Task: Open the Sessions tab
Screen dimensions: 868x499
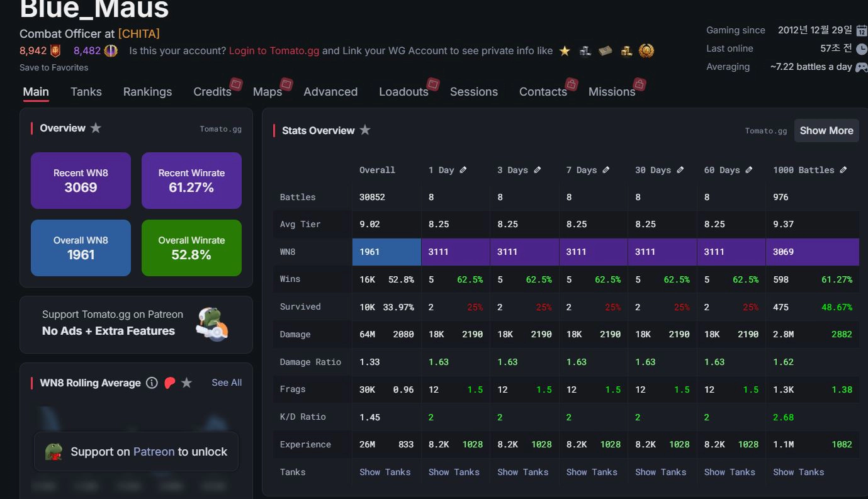Action: 474,92
